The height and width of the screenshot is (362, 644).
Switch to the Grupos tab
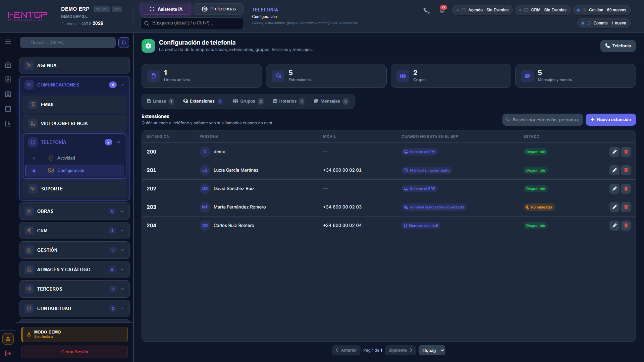click(248, 101)
